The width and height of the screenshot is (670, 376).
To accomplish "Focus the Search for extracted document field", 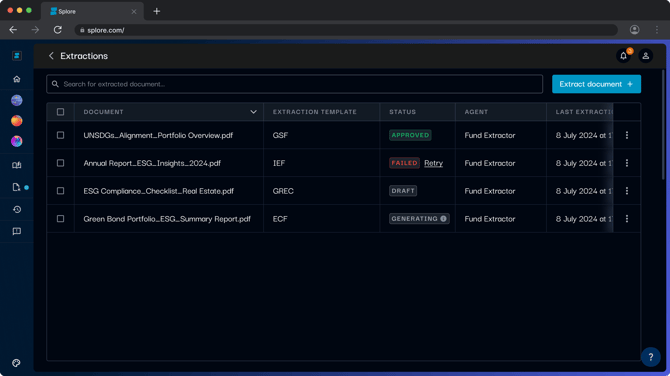I will click(x=294, y=84).
